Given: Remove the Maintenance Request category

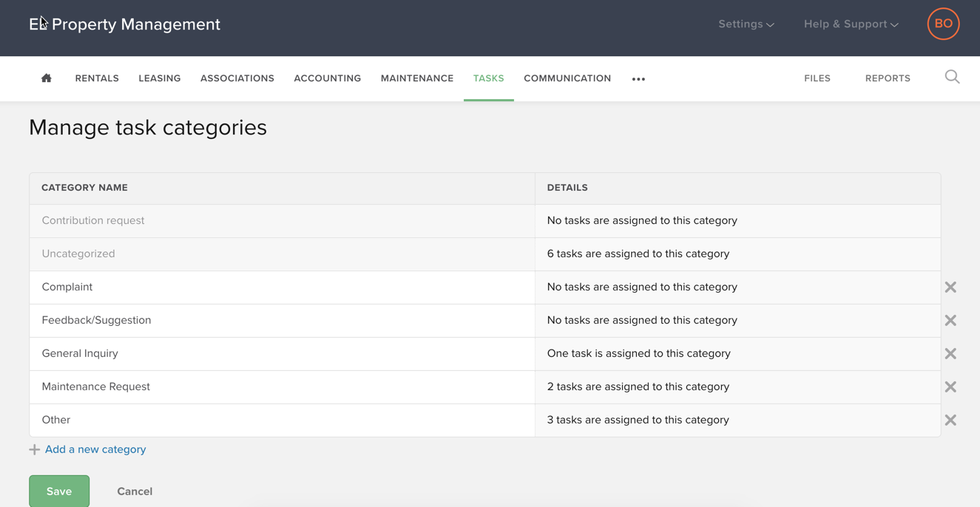Looking at the screenshot, I should (950, 387).
